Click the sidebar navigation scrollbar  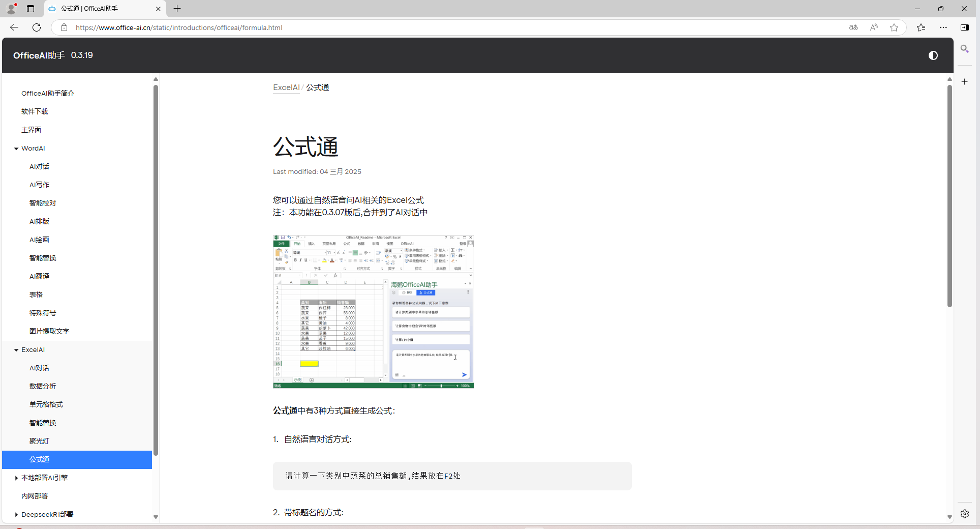pos(156,270)
